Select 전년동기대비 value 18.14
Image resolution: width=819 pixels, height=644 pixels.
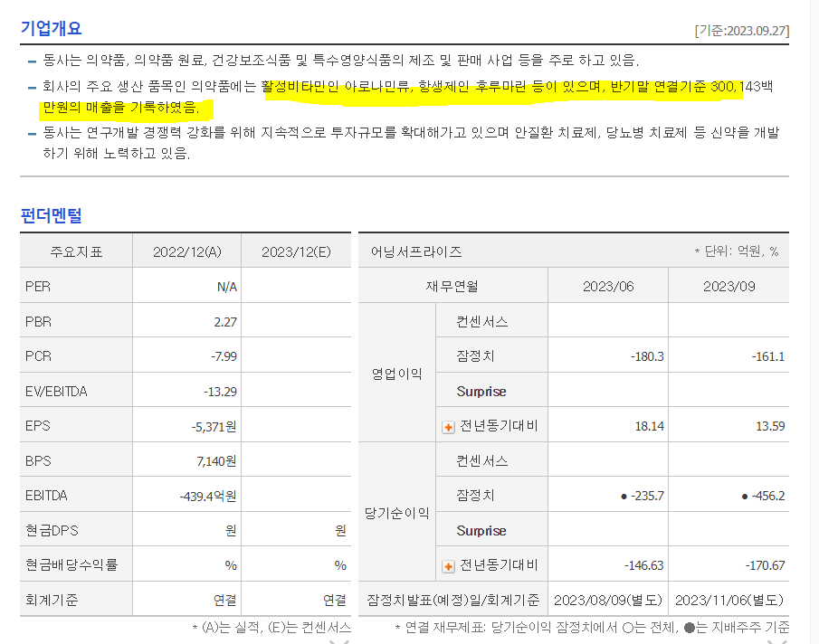pyautogui.click(x=649, y=426)
